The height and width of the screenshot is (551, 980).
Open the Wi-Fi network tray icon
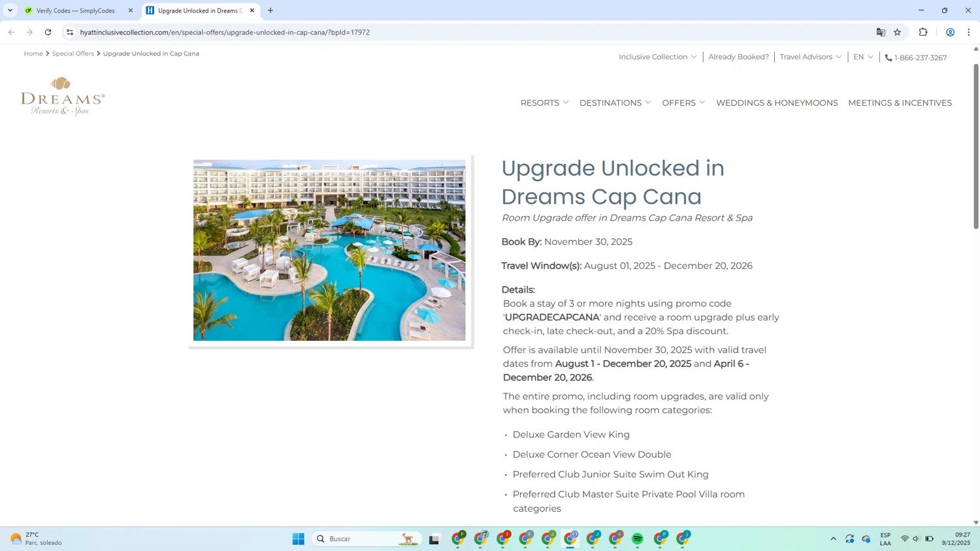(905, 539)
